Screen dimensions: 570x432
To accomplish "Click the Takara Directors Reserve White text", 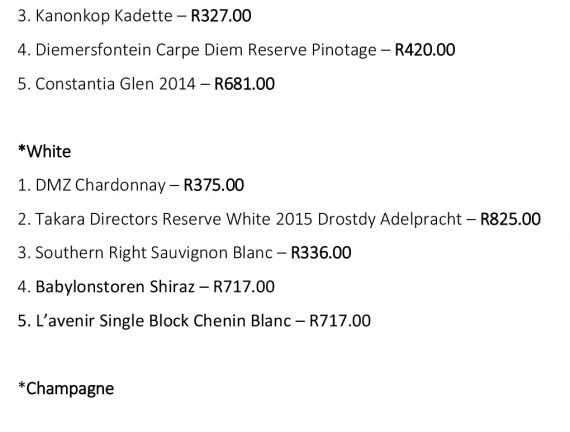I will point(153,219).
